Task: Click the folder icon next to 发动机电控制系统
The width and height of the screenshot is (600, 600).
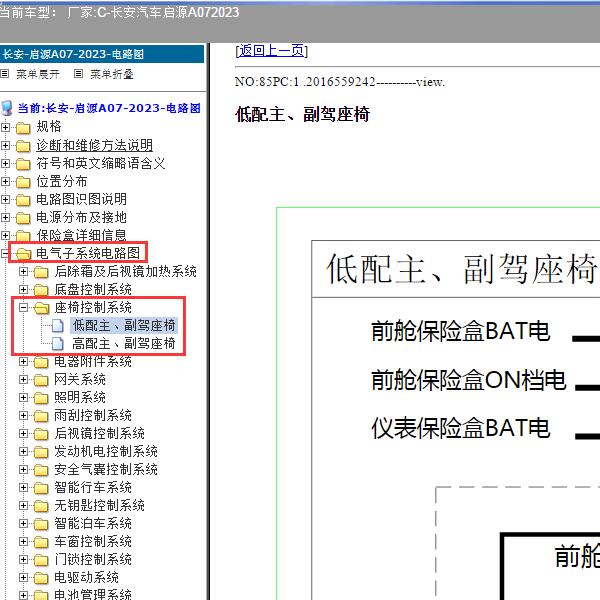Action: [41, 452]
